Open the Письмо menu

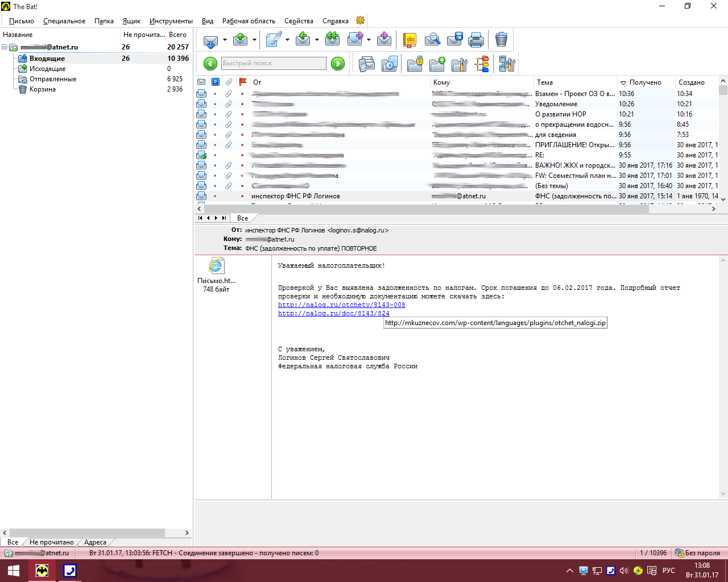click(x=22, y=21)
